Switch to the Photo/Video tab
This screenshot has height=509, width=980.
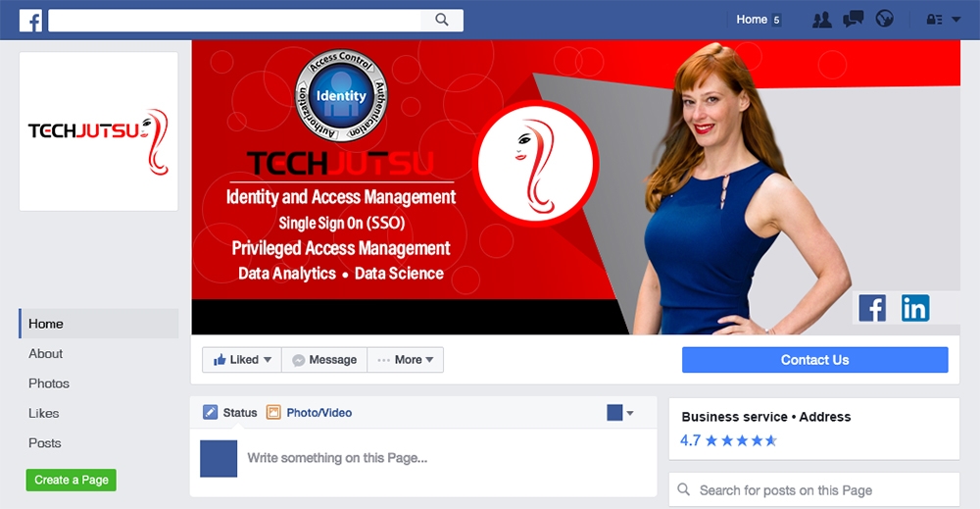pyautogui.click(x=310, y=413)
